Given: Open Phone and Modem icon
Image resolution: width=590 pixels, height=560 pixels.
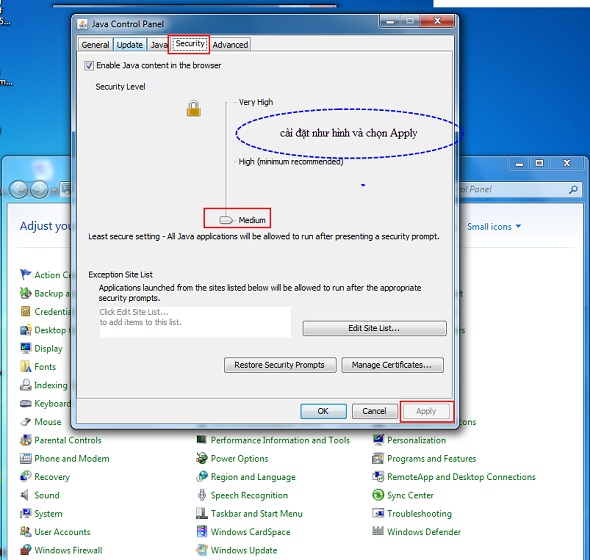Looking at the screenshot, I should click(25, 458).
